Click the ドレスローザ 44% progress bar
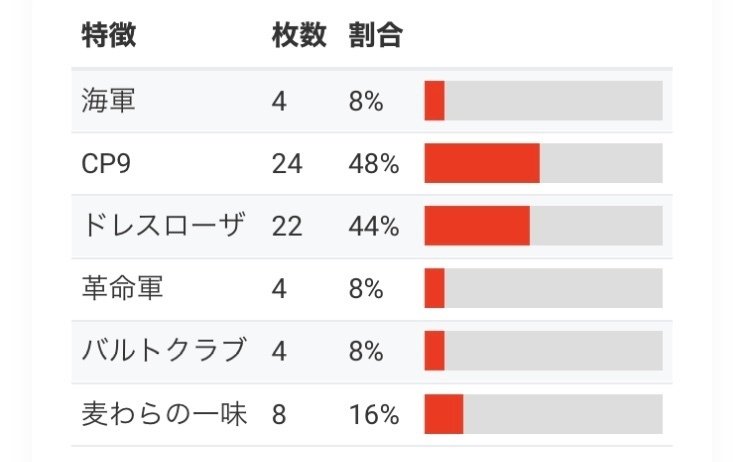This screenshot has width=750, height=462. tap(543, 226)
